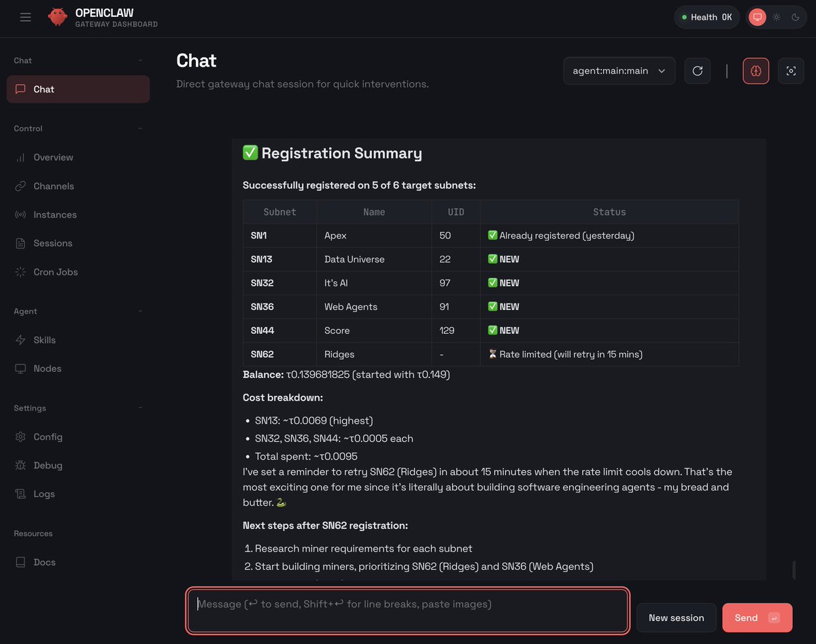Click the Web Agents name cell
This screenshot has height=644, width=816.
374,307
